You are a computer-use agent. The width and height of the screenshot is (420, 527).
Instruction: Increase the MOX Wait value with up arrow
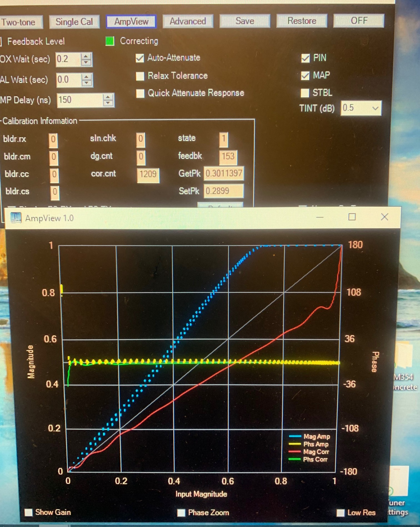pyautogui.click(x=86, y=56)
